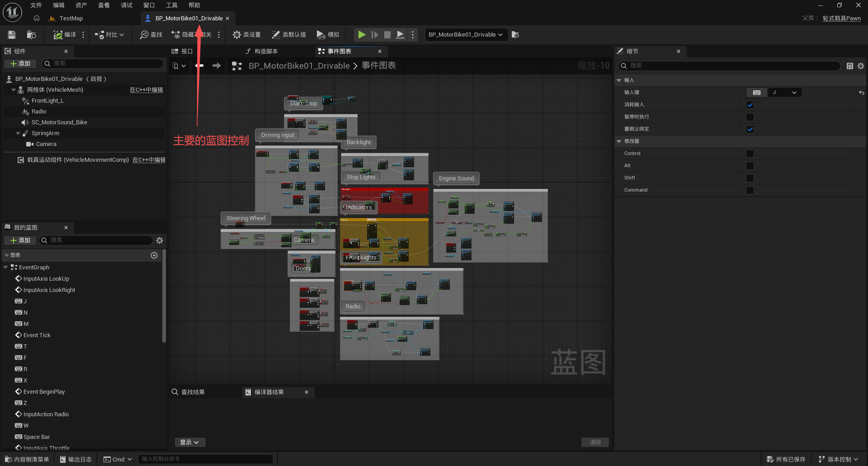868x466 pixels.
Task: Enable the Shift modifier checkbox
Action: point(750,178)
